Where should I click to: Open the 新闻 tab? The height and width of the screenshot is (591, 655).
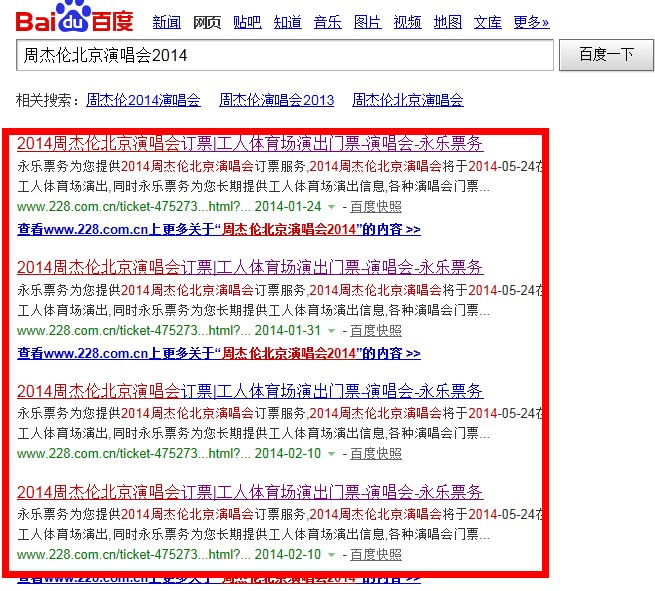[x=167, y=22]
